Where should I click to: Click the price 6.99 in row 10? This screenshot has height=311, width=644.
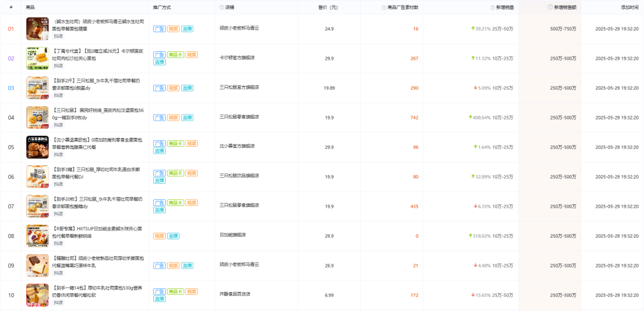[x=329, y=295]
